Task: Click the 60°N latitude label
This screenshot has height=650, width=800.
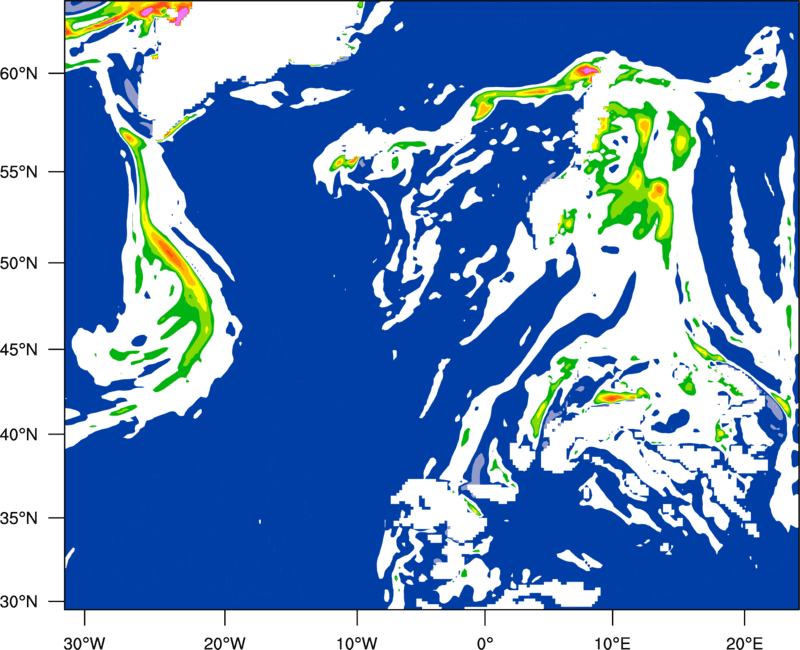Action: click(19, 73)
